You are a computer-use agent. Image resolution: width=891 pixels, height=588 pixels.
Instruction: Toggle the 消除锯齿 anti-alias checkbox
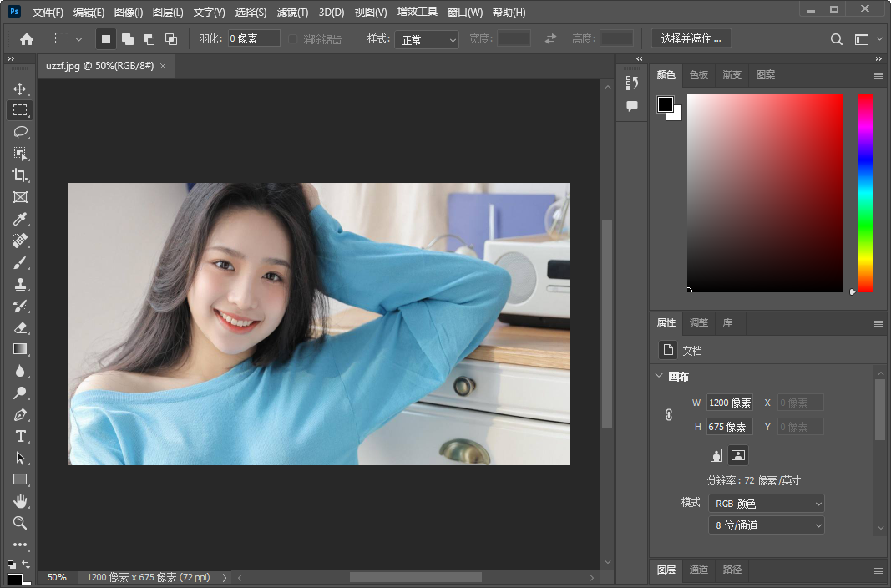[293, 39]
